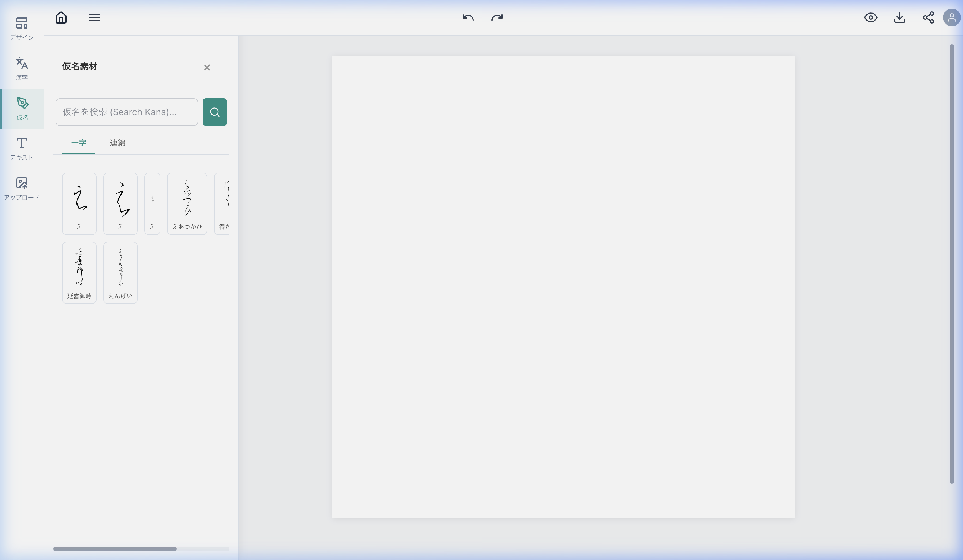963x560 pixels.
Task: Open the user profile avatar
Action: pyautogui.click(x=952, y=17)
